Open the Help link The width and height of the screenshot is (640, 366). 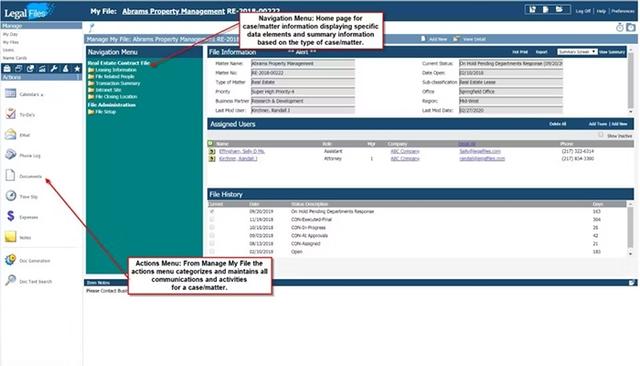(601, 11)
